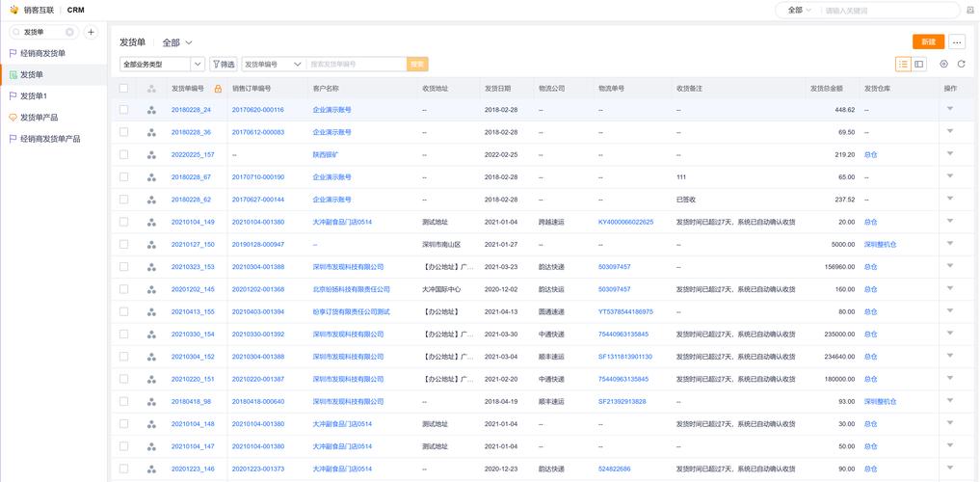The height and width of the screenshot is (482, 980).
Task: Open warehouse link 深圳整机仓 in row 20210127_150
Action: click(880, 245)
